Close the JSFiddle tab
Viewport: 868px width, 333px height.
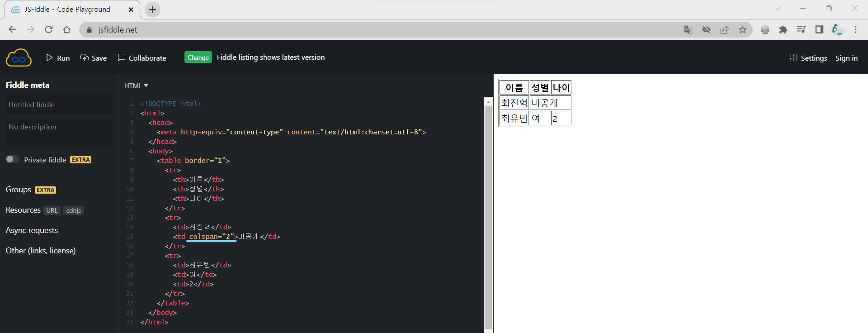click(131, 10)
